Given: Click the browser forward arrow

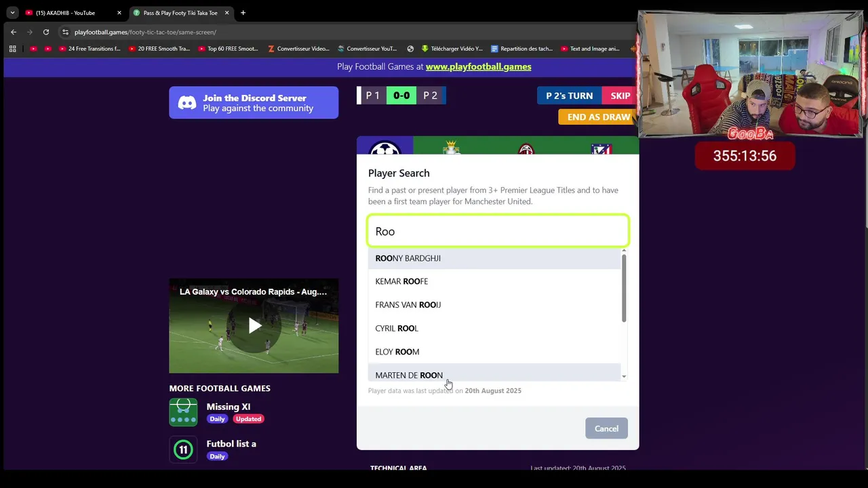Looking at the screenshot, I should tap(30, 32).
